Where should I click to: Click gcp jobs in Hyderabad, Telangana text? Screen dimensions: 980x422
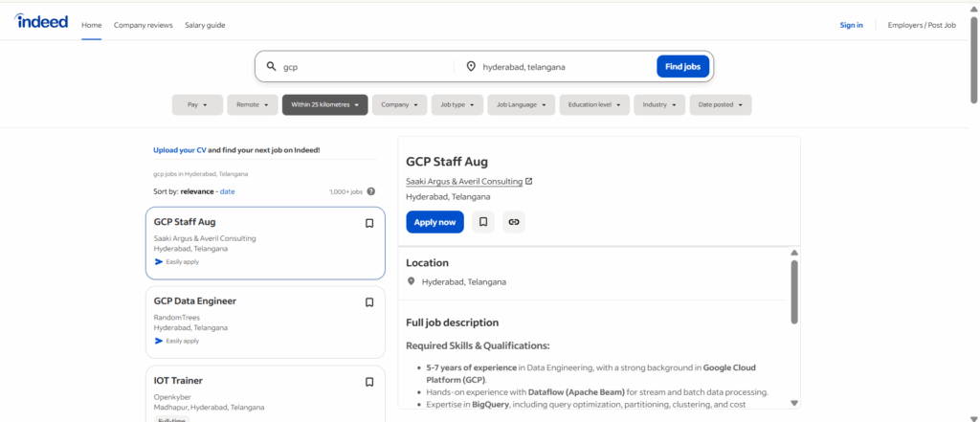(x=201, y=174)
